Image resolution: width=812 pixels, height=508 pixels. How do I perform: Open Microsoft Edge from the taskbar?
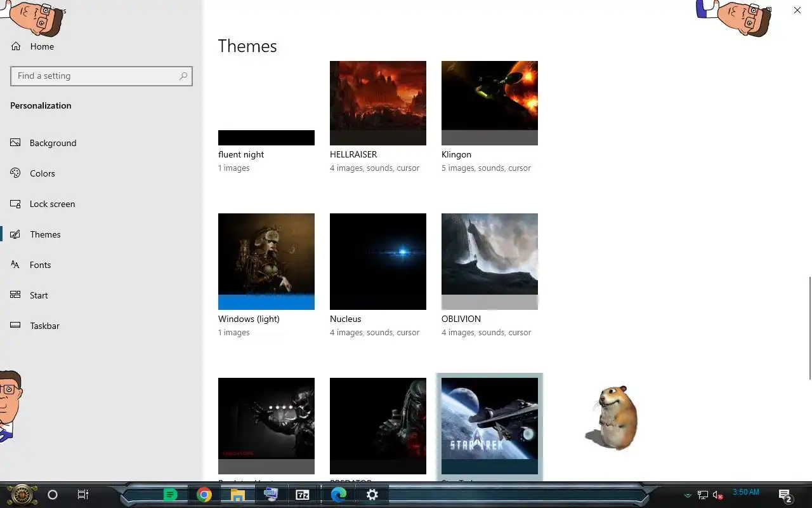pyautogui.click(x=338, y=495)
